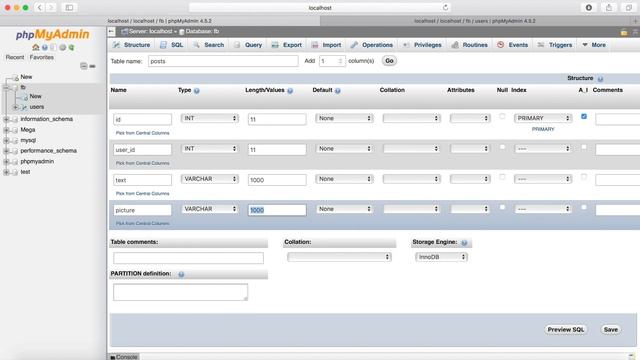The width and height of the screenshot is (640, 360).
Task: Open Safari tab for fb users table
Action: pyautogui.click(x=475, y=21)
